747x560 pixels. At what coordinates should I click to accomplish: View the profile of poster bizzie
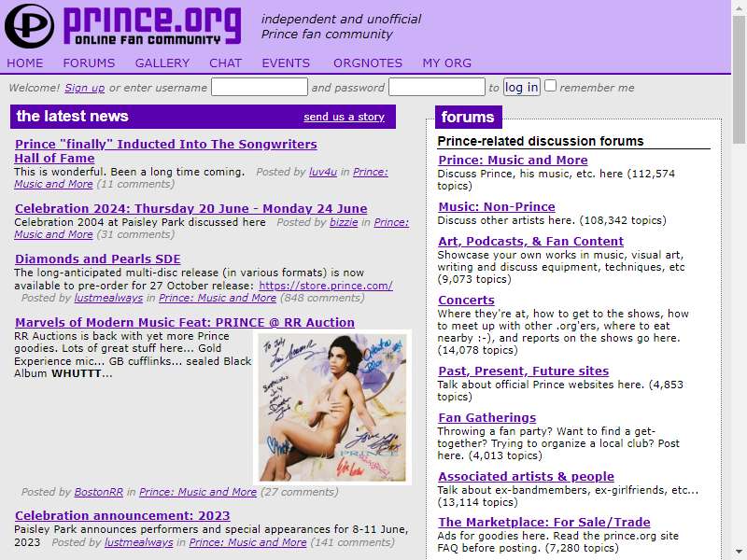tap(344, 222)
